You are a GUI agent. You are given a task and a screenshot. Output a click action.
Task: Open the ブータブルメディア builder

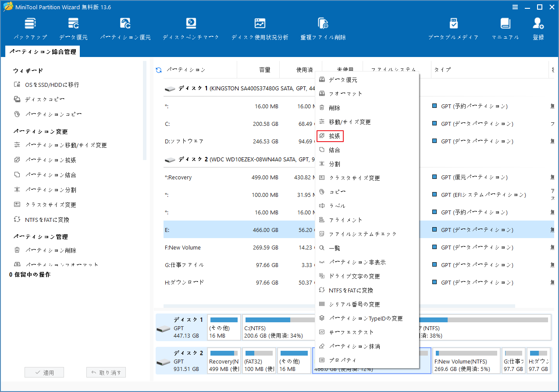(x=453, y=27)
